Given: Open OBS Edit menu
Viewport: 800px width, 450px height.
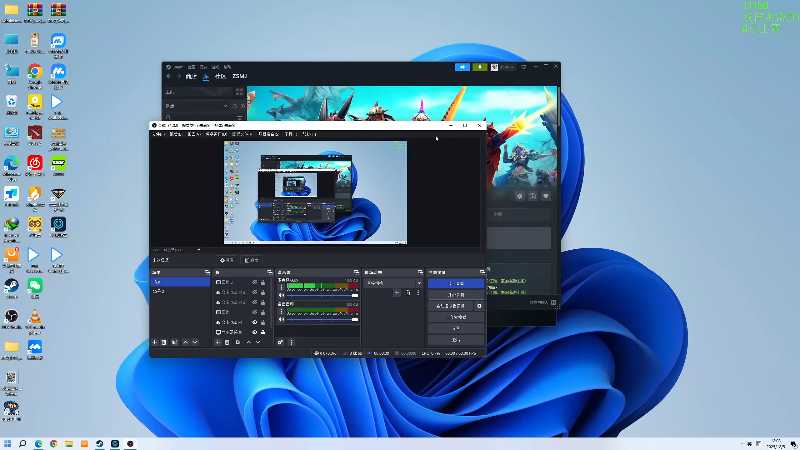Looking at the screenshot, I should coord(176,134).
